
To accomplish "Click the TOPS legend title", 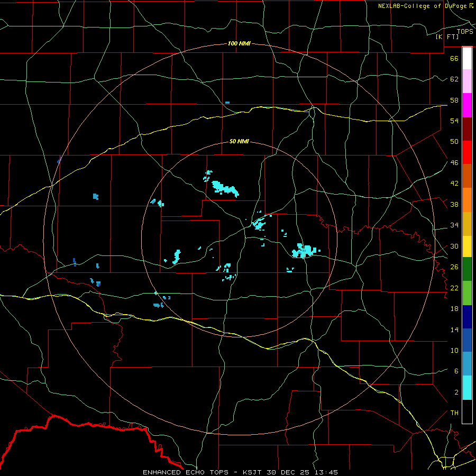I will tap(465, 32).
